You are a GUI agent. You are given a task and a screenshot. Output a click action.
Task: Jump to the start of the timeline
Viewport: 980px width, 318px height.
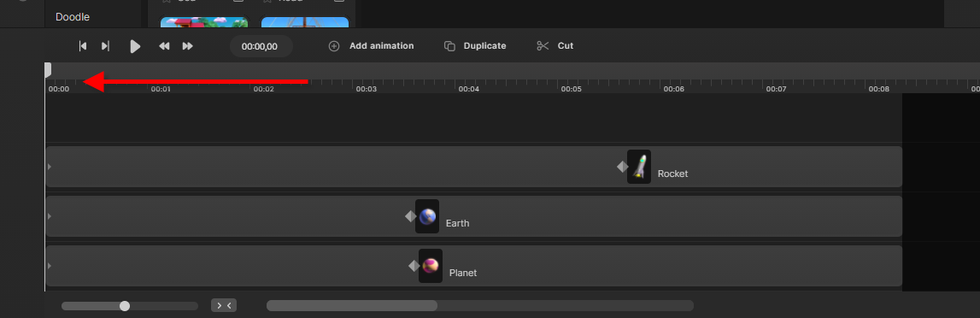[83, 45]
